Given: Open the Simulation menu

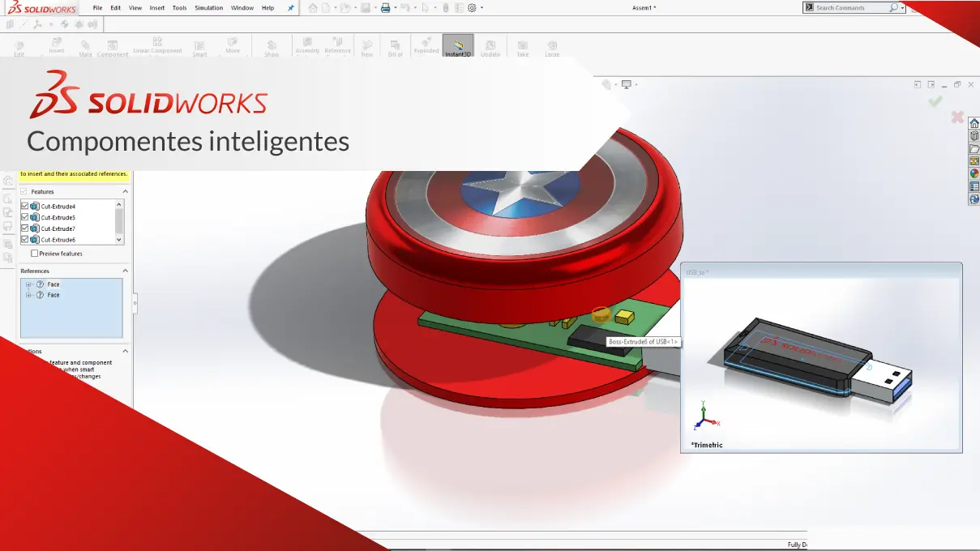Looking at the screenshot, I should (209, 8).
